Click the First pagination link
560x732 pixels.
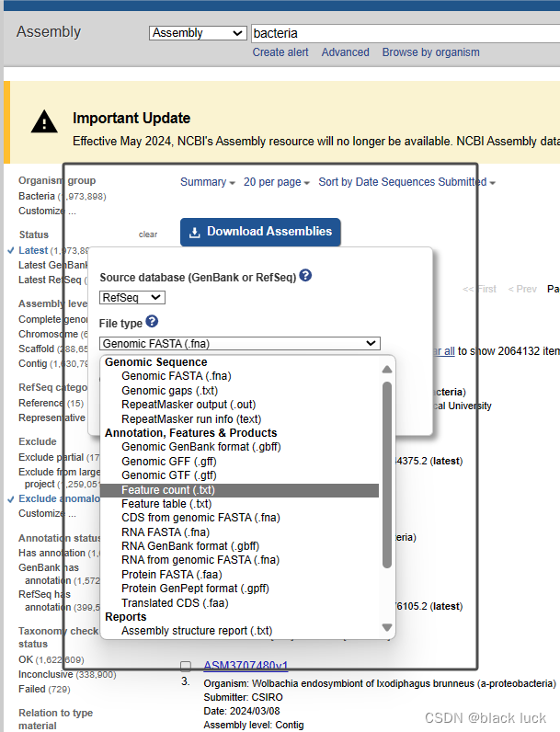479,289
